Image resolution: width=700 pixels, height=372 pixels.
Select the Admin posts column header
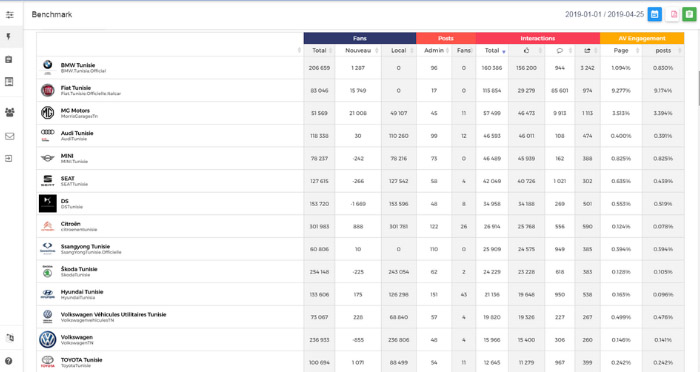coord(434,50)
